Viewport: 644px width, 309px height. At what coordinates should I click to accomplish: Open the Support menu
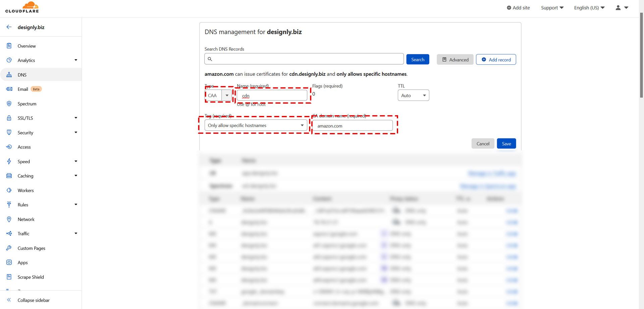pyautogui.click(x=552, y=8)
